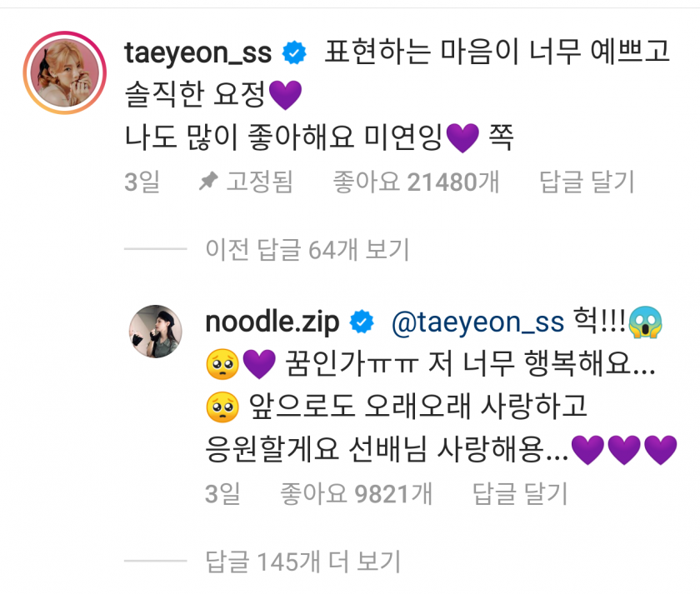Expand 이전 답글 64개 보기
The height and width of the screenshot is (594, 700).
[307, 249]
